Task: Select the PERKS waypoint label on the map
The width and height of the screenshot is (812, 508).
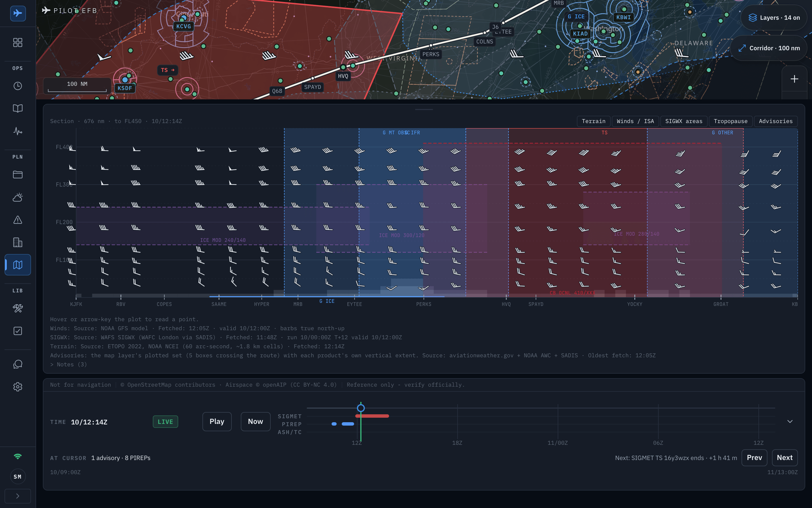Action: pos(431,54)
